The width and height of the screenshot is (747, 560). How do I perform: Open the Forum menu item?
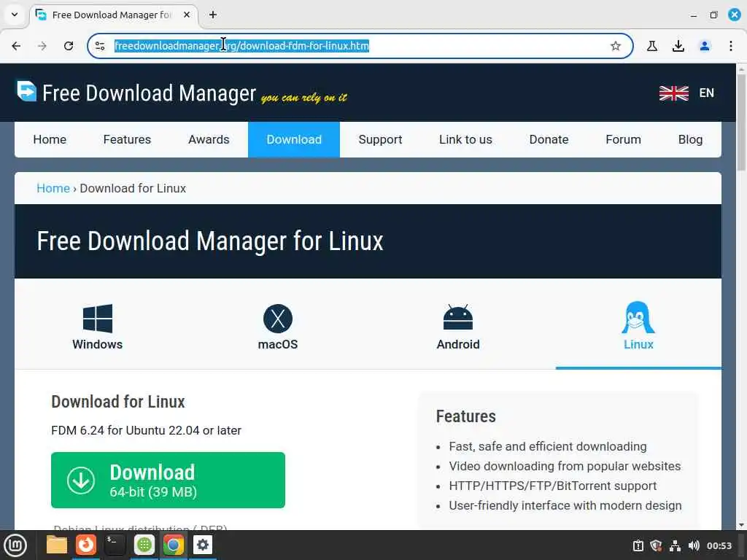coord(623,139)
